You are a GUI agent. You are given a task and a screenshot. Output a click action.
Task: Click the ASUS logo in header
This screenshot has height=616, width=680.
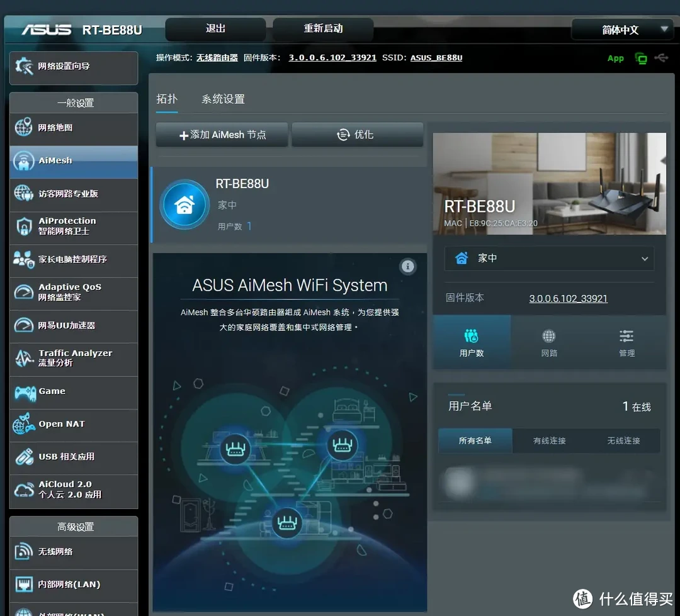47,30
